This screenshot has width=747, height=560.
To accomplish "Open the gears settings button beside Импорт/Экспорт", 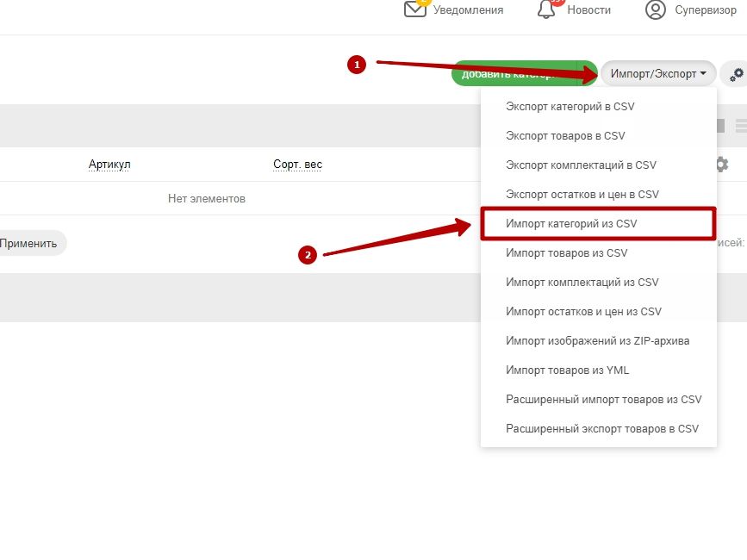I will (x=737, y=74).
